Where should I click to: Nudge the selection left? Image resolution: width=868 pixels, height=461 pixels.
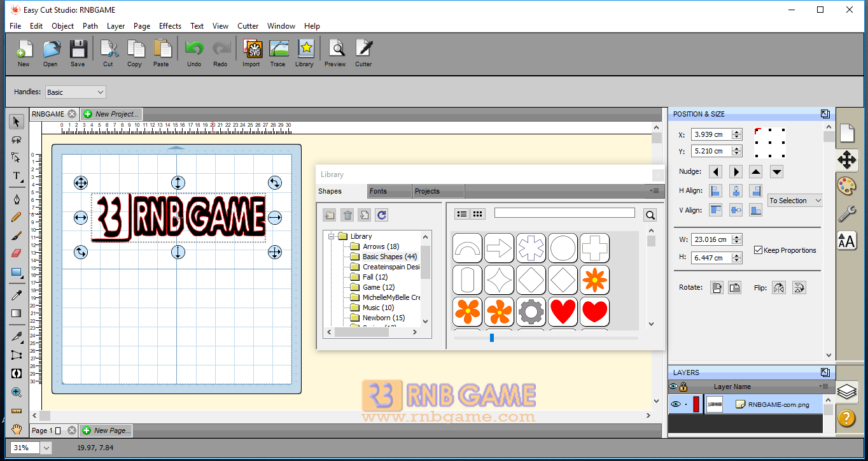pos(716,172)
